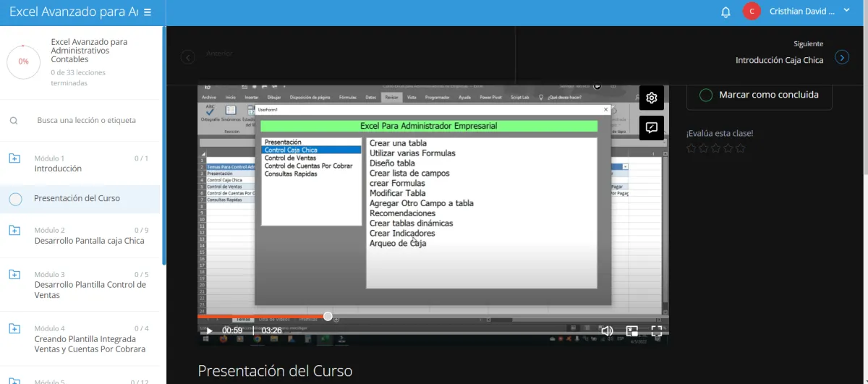This screenshot has width=868, height=384.
Task: Click the Módulo 1 folder icon
Action: coord(14,158)
